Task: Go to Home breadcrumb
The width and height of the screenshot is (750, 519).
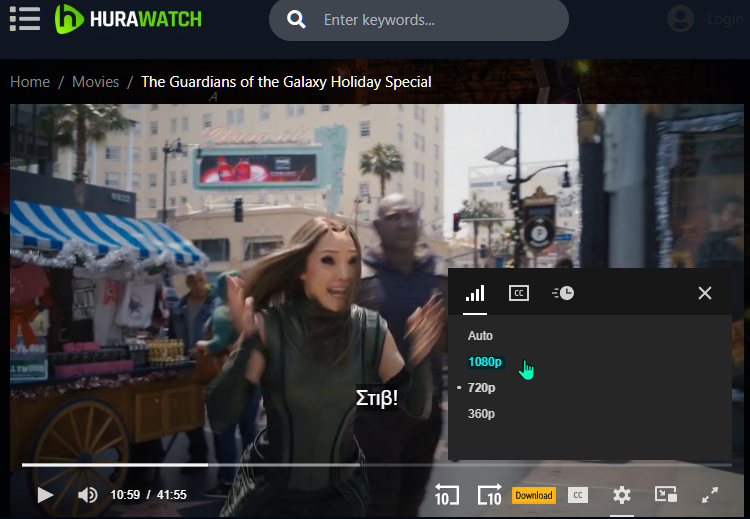Action: tap(30, 82)
